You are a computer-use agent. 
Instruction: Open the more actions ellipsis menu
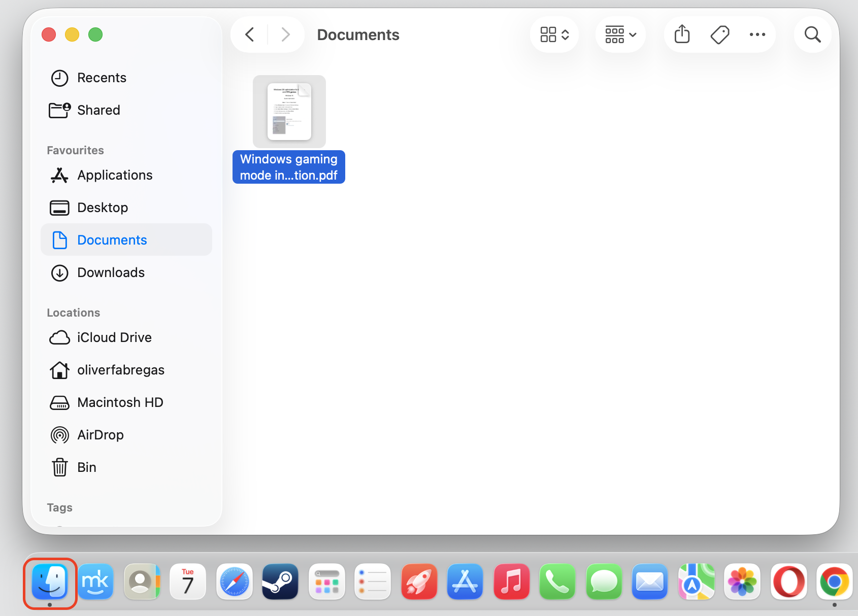(757, 35)
